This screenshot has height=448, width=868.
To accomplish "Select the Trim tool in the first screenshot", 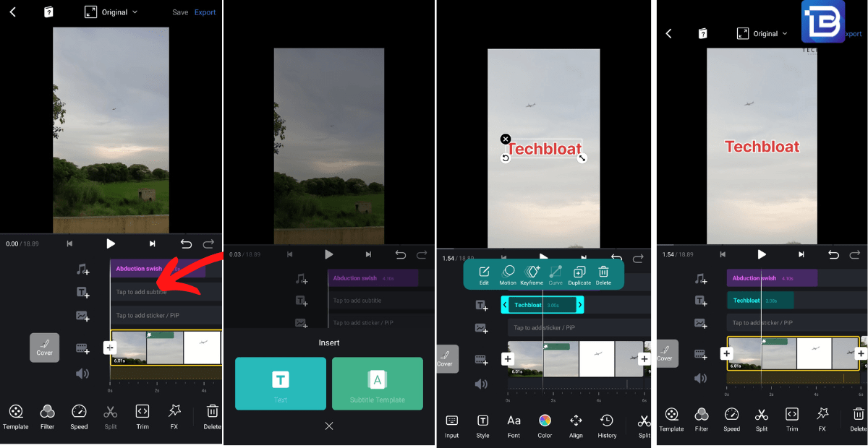I will coord(142,417).
